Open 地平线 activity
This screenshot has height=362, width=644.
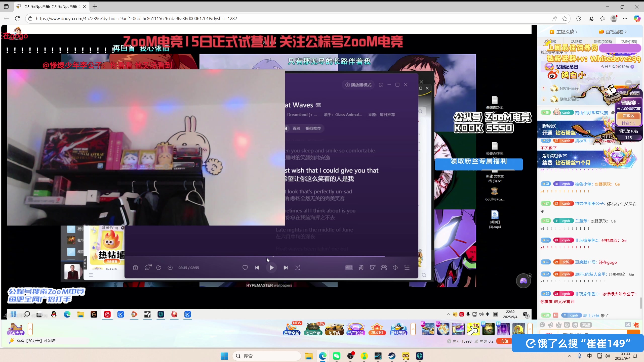334,329
